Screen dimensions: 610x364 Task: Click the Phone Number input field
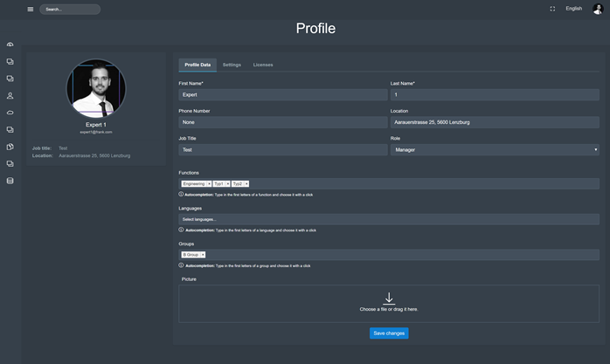tap(282, 122)
